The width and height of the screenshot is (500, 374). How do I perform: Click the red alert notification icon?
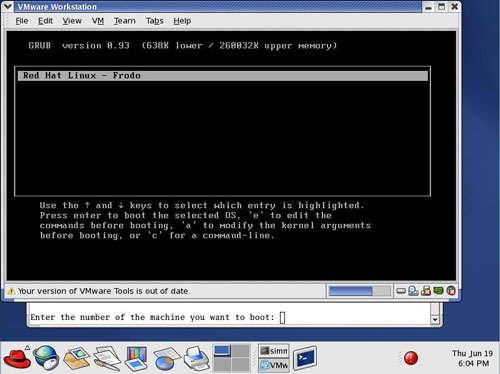pyautogui.click(x=411, y=358)
